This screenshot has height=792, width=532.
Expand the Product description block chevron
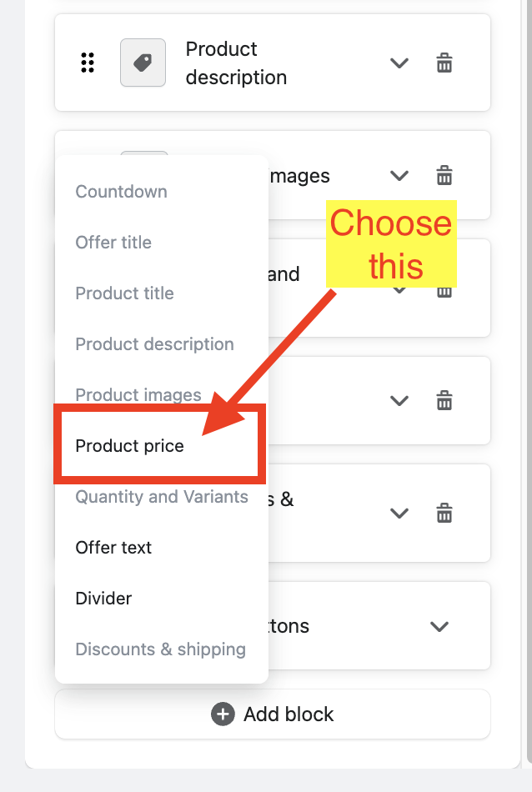[x=399, y=63]
